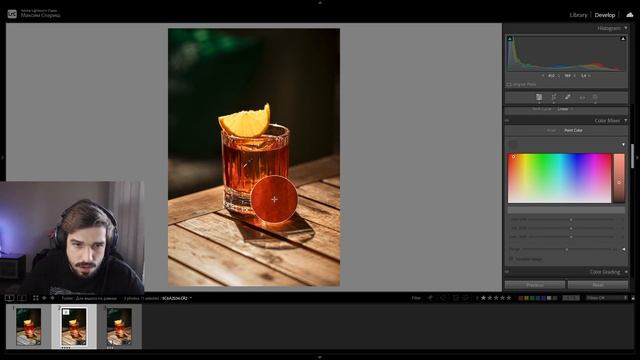Filter by flagged status icon
This screenshot has height=360, width=640.
pos(431,298)
